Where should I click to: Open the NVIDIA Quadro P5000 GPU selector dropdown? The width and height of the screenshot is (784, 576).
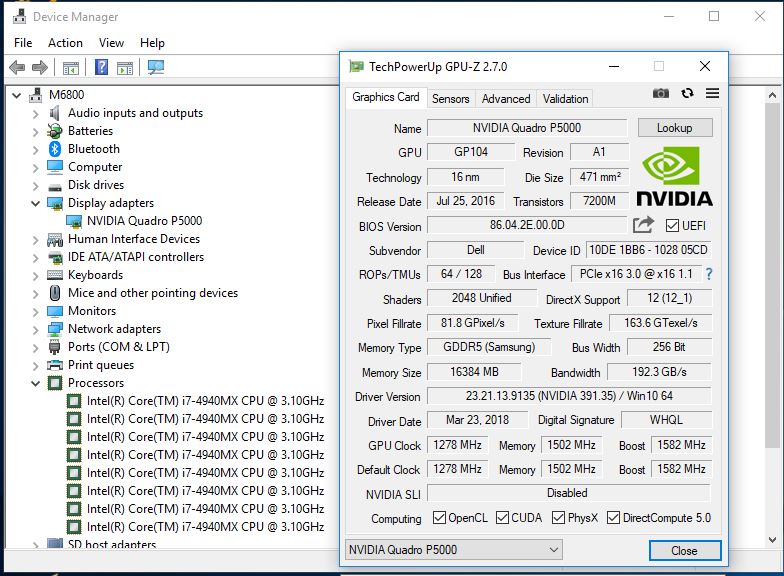coord(454,550)
